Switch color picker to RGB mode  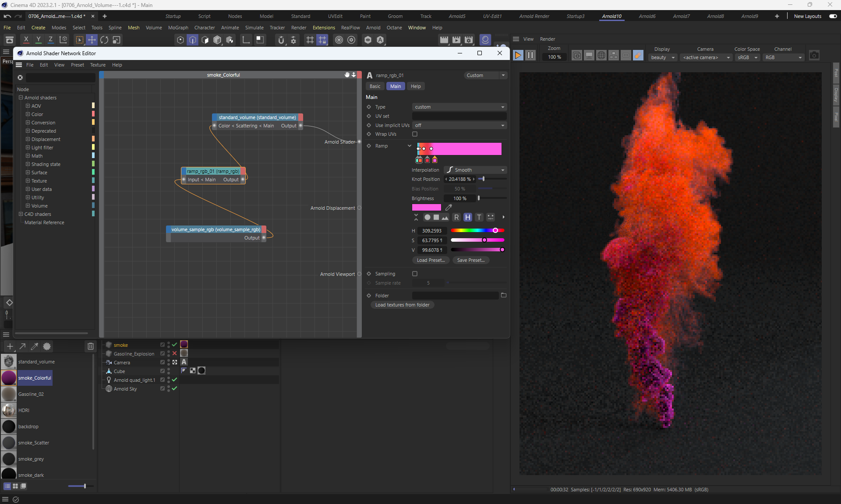click(456, 217)
